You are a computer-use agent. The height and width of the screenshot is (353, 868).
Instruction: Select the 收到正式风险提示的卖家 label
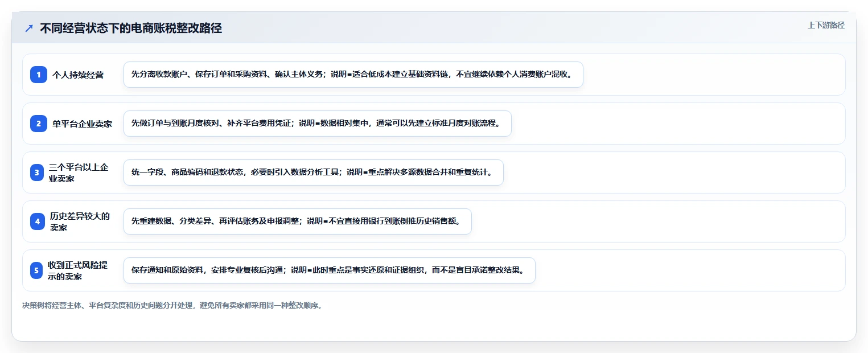click(78, 270)
